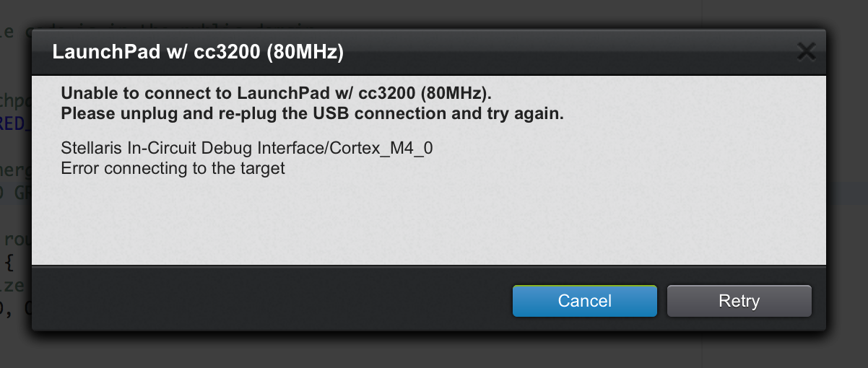Click the "Error connecting to the target" text
This screenshot has width=868, height=368.
click(173, 169)
